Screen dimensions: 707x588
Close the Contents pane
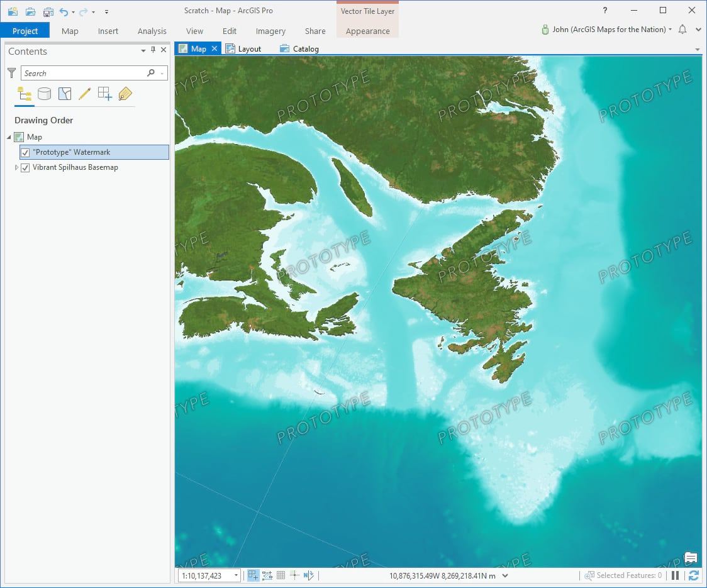(164, 50)
